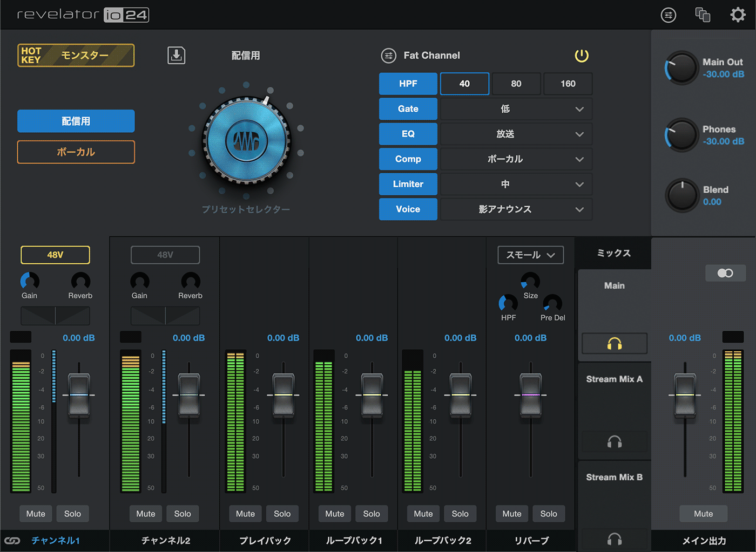Open the load preset icon beside 配信用
This screenshot has width=756, height=552.
click(175, 55)
